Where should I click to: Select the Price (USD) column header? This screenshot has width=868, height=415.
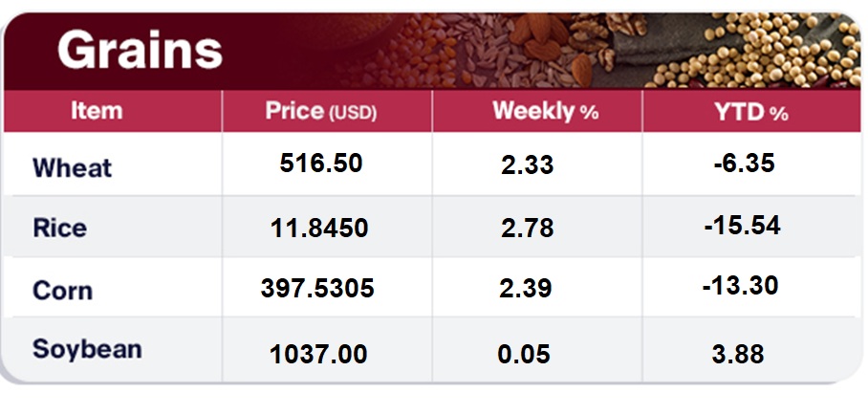[x=321, y=112]
